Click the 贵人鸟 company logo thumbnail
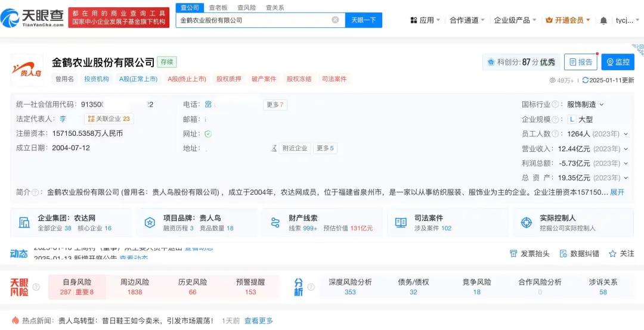644x330 pixels. coord(27,69)
